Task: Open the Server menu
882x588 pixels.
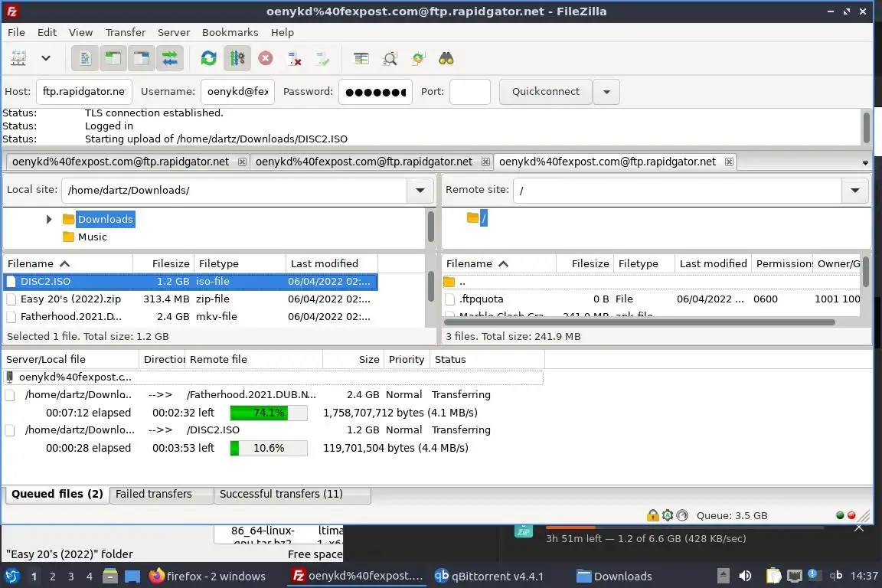Action: pos(173,33)
